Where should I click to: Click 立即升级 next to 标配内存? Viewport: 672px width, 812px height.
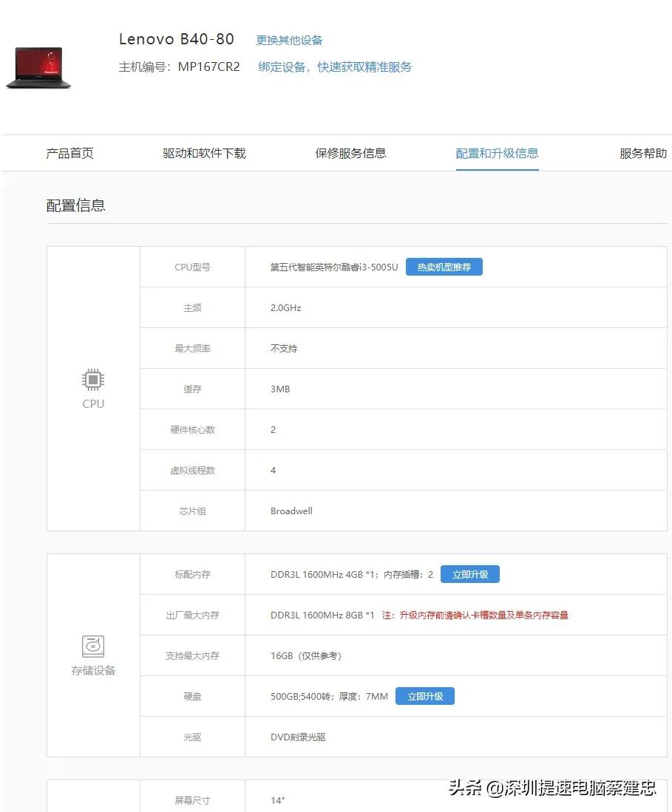point(469,573)
